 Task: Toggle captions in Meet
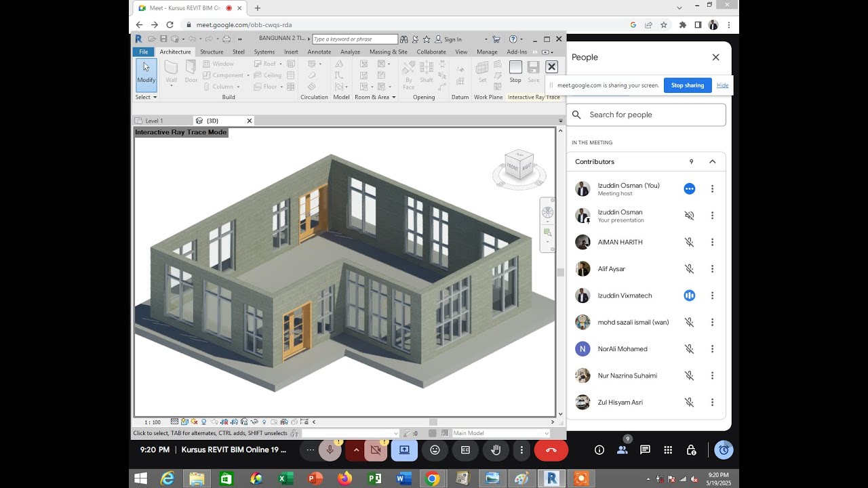[x=465, y=449]
